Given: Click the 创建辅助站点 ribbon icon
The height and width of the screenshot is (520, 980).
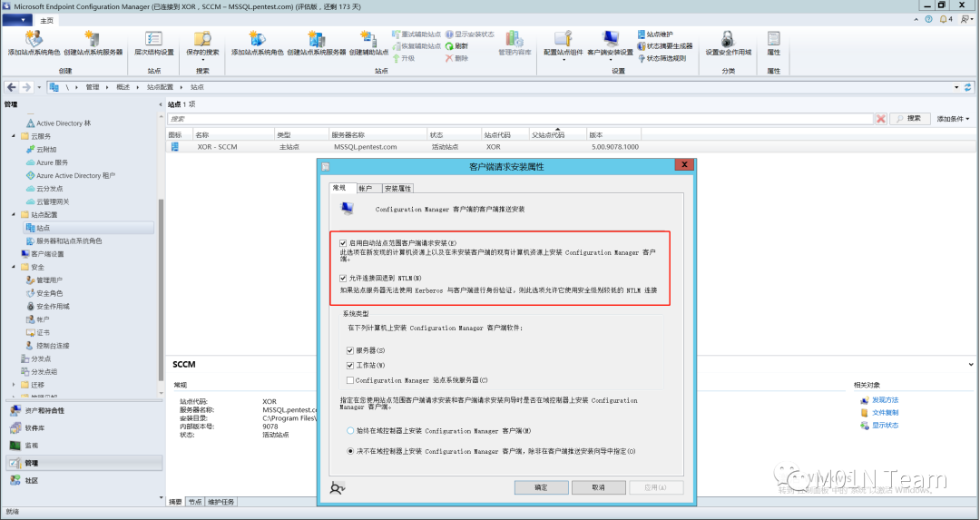Looking at the screenshot, I should click(368, 39).
